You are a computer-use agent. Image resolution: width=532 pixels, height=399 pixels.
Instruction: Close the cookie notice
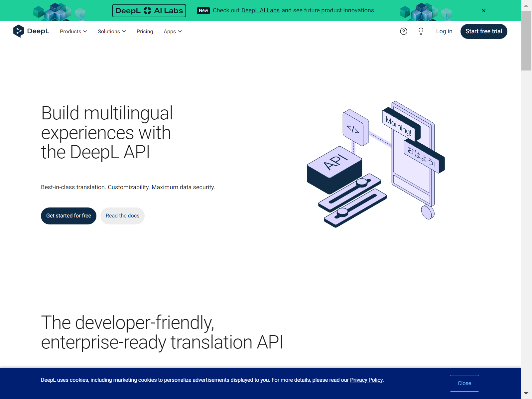[x=465, y=383]
